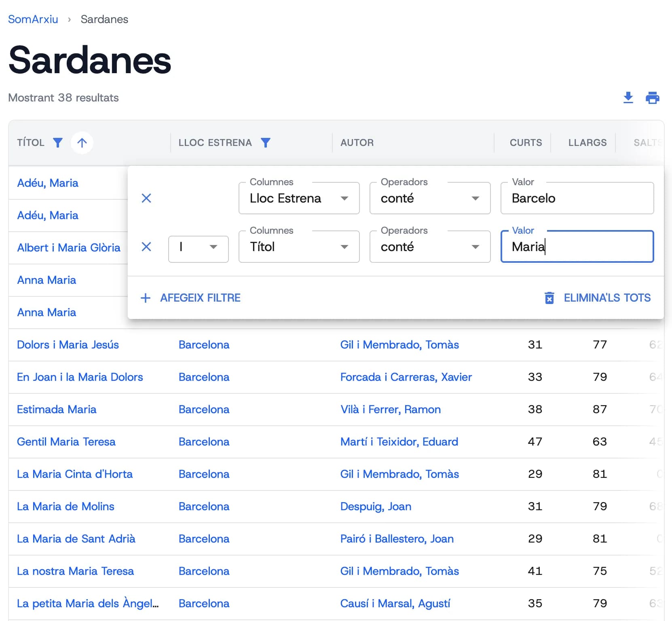Click the print icon above the table
672x621 pixels.
pos(652,98)
